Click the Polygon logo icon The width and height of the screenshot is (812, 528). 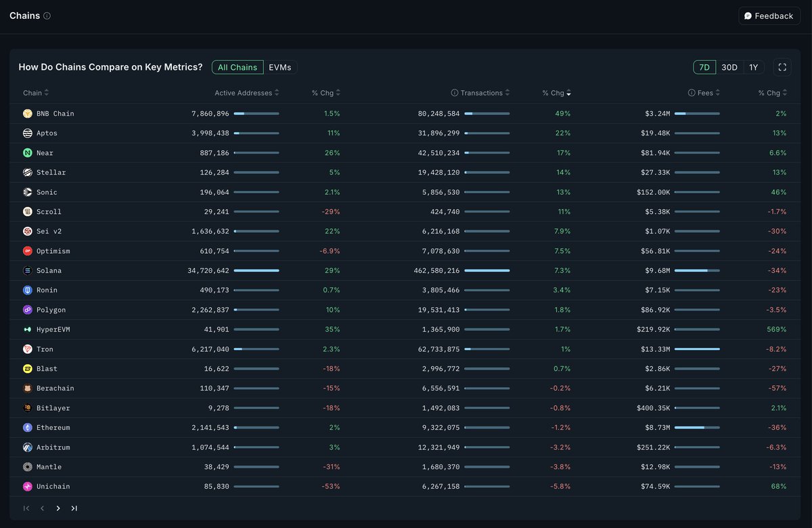28,310
